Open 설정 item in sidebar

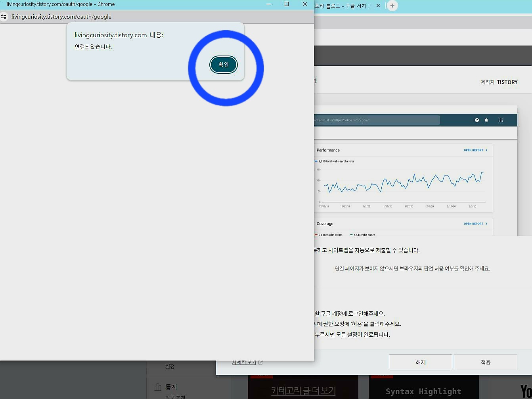click(x=170, y=366)
